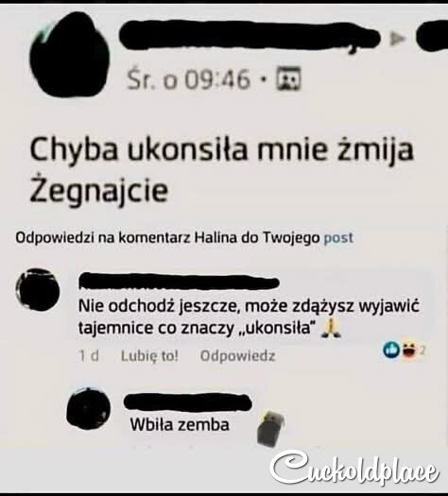448x496 pixels.
Task: Open the redacted target name after the arrow
Action: coord(432,36)
